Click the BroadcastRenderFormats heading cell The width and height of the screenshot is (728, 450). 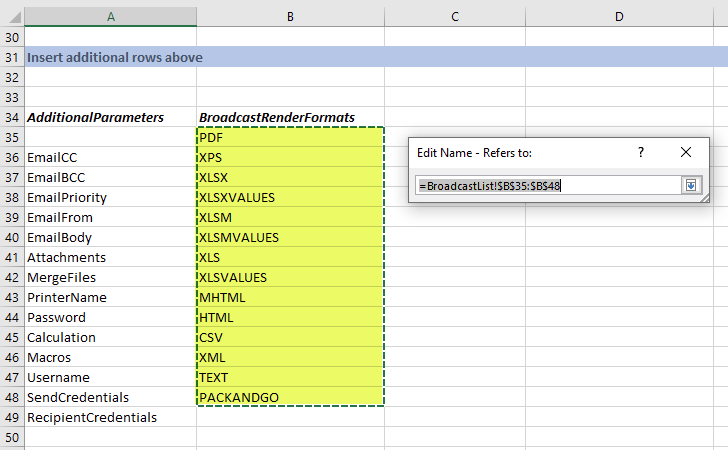tap(290, 117)
